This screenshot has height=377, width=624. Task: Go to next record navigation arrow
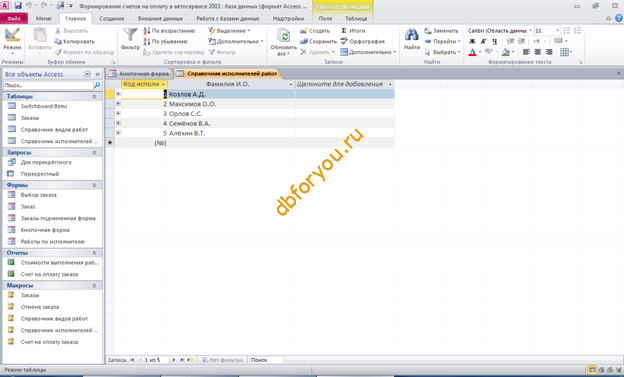pyautogui.click(x=174, y=360)
